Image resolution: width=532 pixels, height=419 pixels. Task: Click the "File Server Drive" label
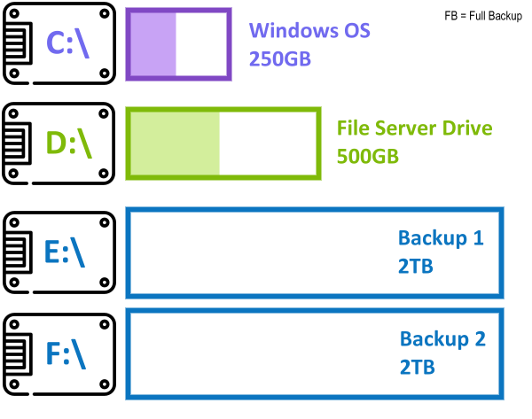pos(414,128)
